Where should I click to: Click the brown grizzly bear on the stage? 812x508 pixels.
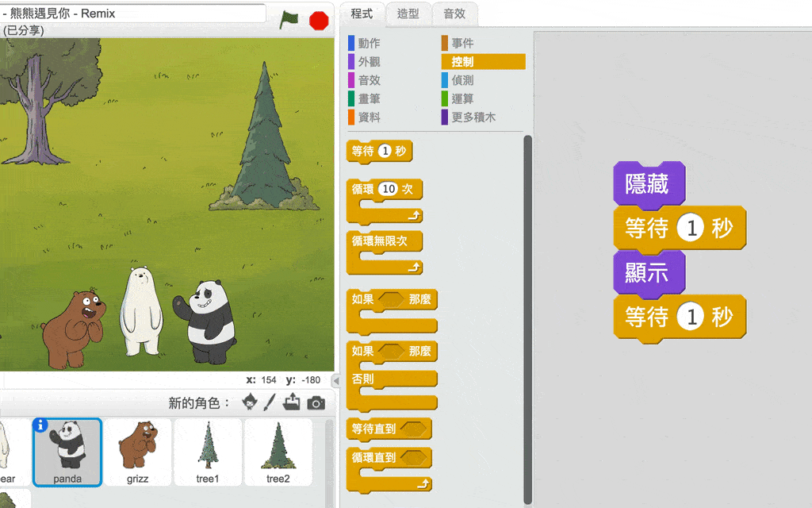[72, 329]
